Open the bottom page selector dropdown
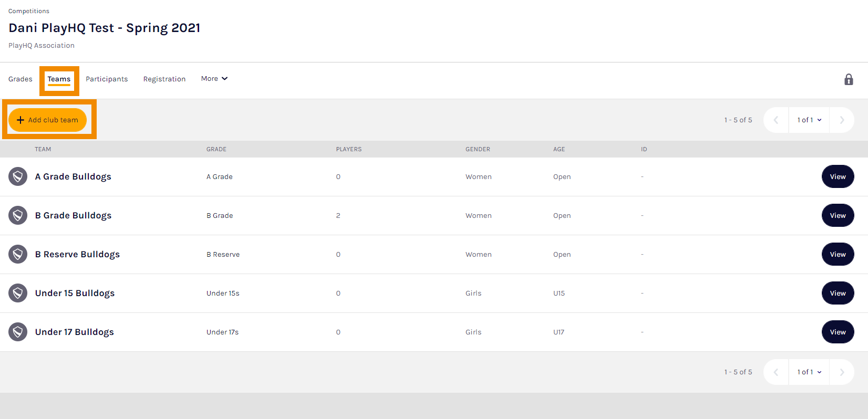The width and height of the screenshot is (868, 419). tap(809, 372)
